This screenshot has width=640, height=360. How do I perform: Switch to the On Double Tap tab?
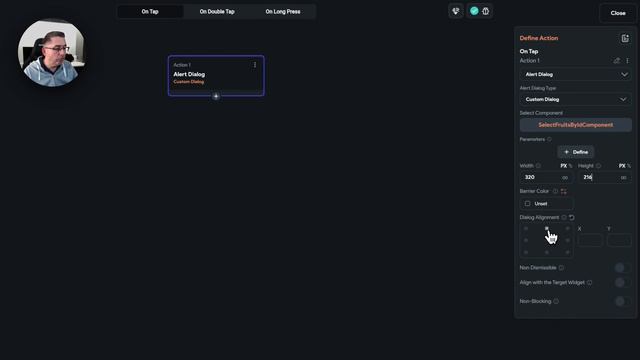coord(217,11)
